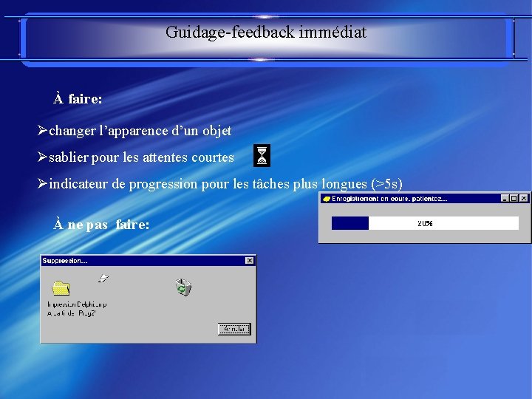Click 'changer l'apparence d'un objet' bullet
This screenshot has width=532, height=399.
click(134, 131)
